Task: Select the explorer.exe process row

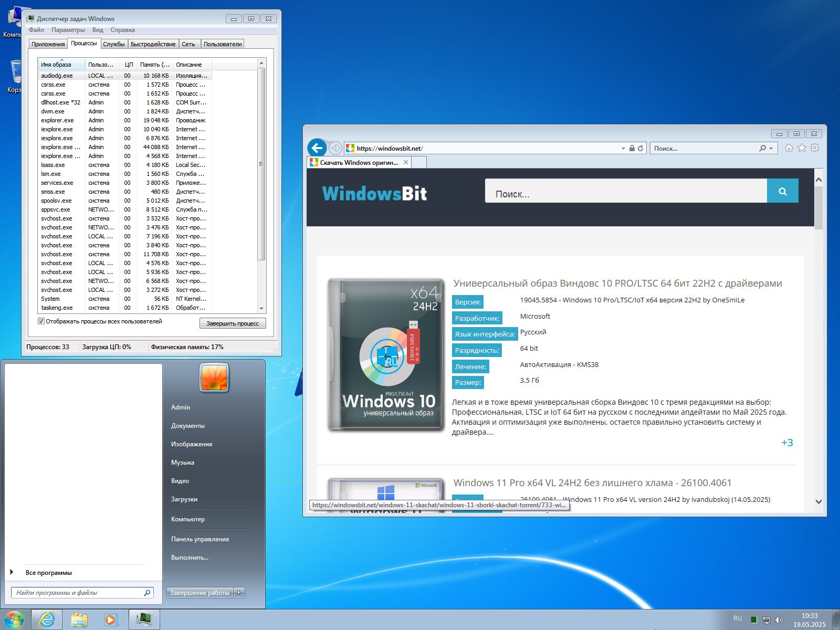Action: tap(126, 120)
